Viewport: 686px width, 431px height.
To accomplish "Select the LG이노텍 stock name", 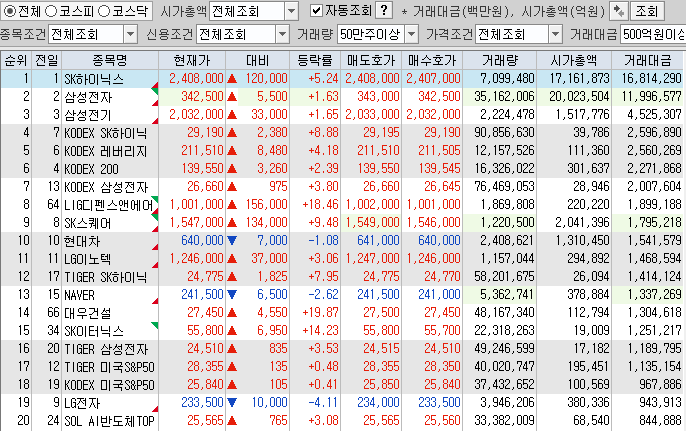I will (88, 259).
